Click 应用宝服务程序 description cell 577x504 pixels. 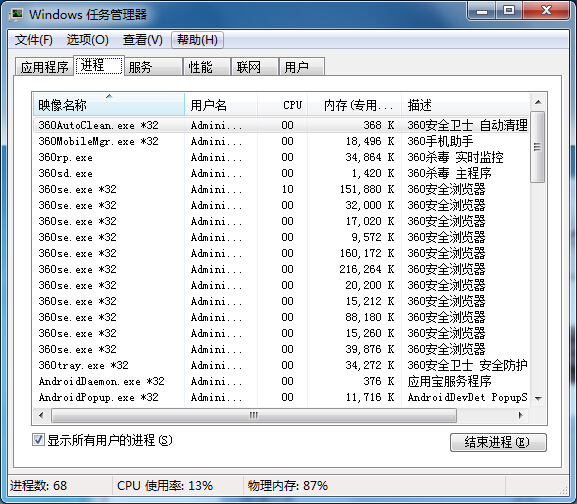[x=449, y=381]
